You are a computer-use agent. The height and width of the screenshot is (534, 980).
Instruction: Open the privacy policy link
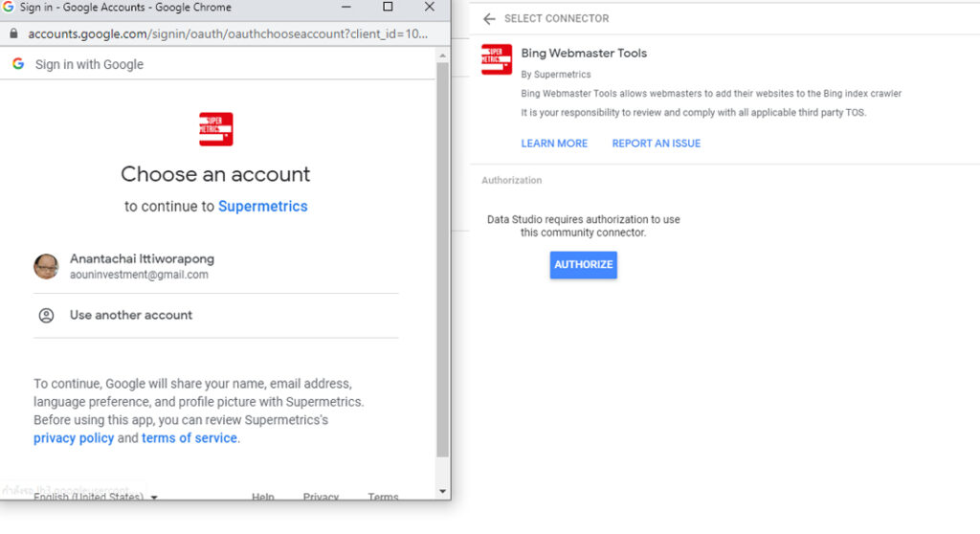(74, 438)
